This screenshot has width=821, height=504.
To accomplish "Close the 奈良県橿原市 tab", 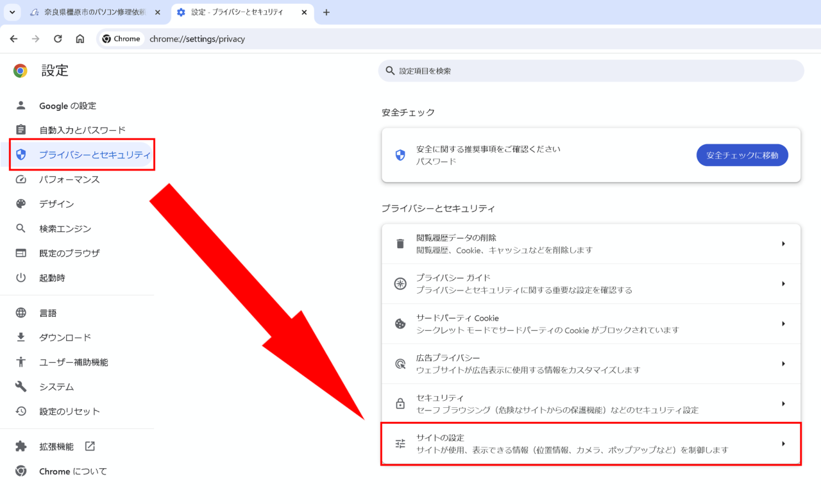I will (158, 12).
